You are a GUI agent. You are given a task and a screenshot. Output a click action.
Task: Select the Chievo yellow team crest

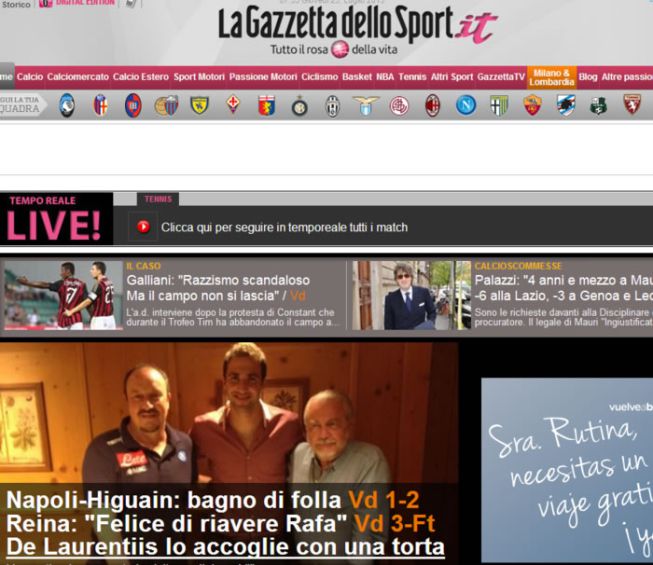200,105
